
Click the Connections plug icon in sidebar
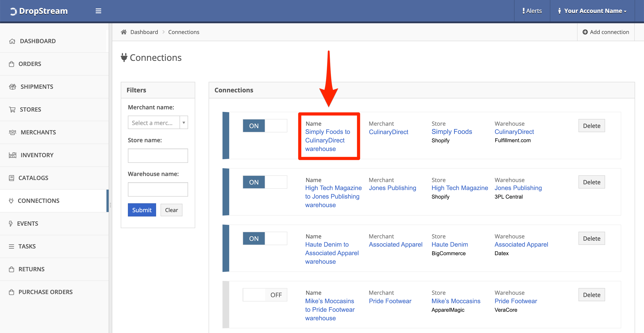click(11, 201)
